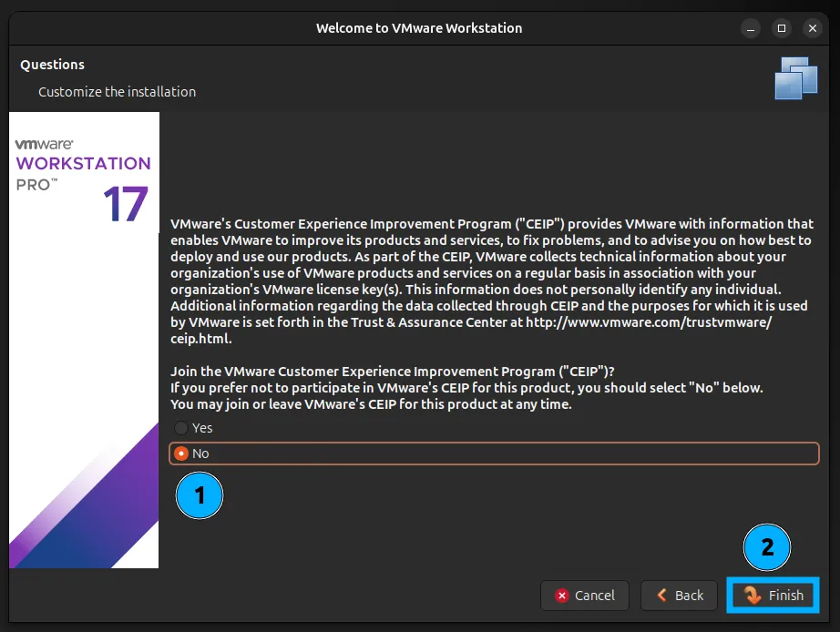This screenshot has width=840, height=632.
Task: Click the 'Questions' heading text
Action: (53, 65)
